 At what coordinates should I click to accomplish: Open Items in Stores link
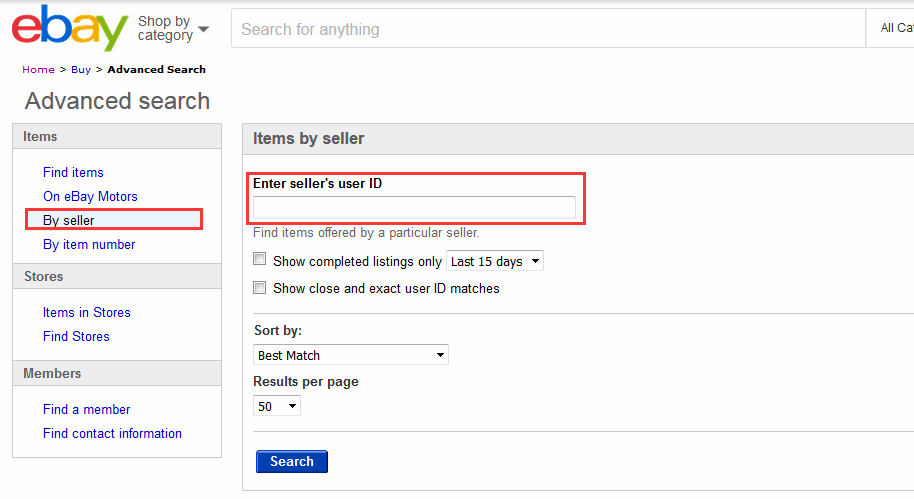[x=86, y=312]
